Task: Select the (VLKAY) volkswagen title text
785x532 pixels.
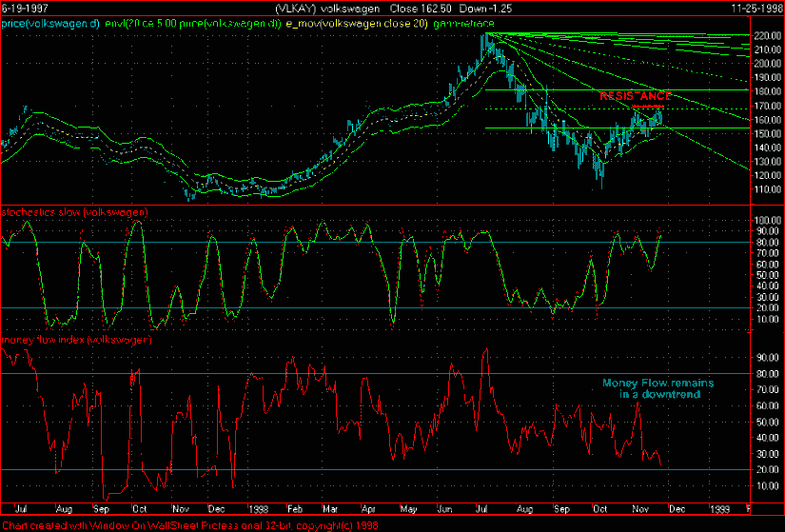Action: point(327,9)
